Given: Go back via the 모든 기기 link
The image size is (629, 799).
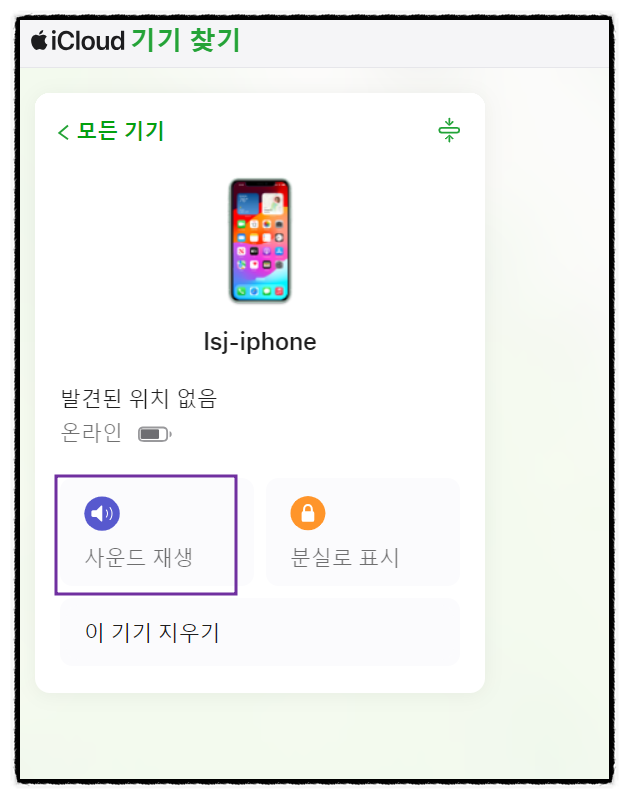Looking at the screenshot, I should (x=120, y=131).
